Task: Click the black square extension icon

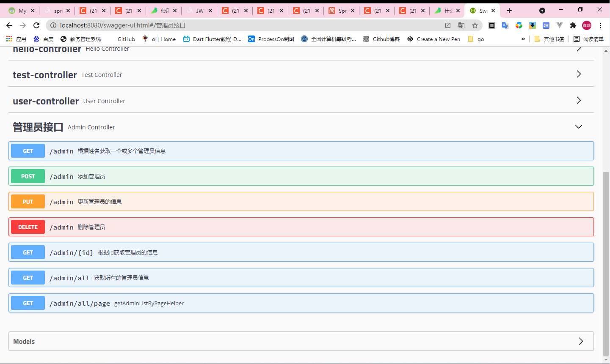Action: pyautogui.click(x=492, y=25)
